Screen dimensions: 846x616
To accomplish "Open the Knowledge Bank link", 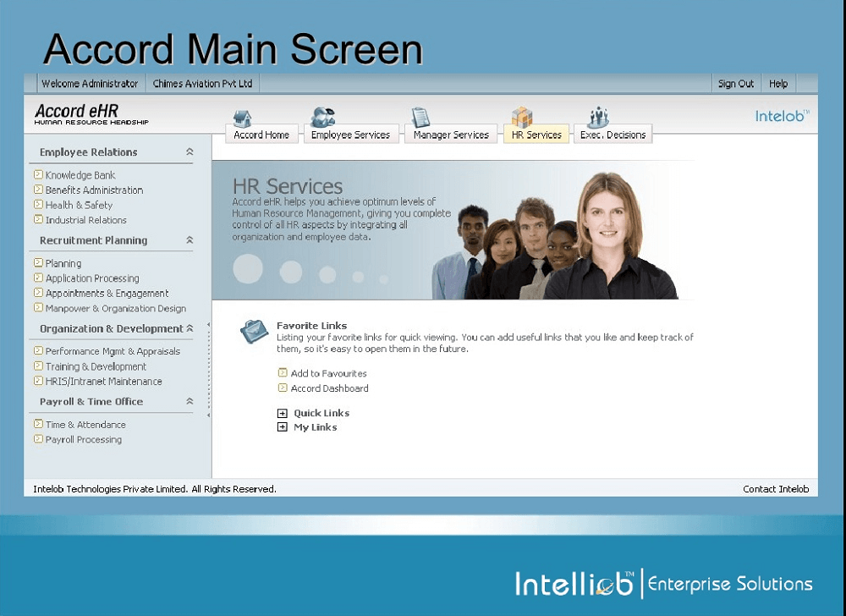I will 80,175.
